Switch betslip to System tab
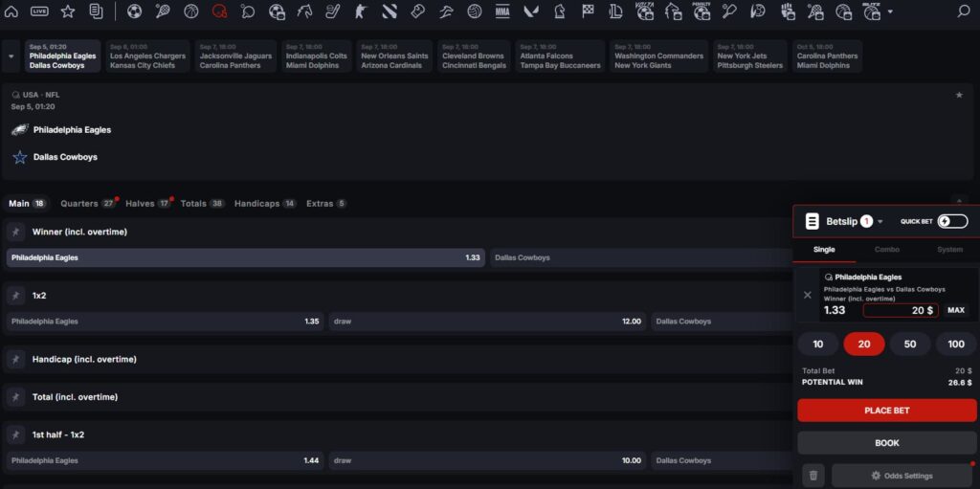Viewport: 980px width, 489px height. 949,250
